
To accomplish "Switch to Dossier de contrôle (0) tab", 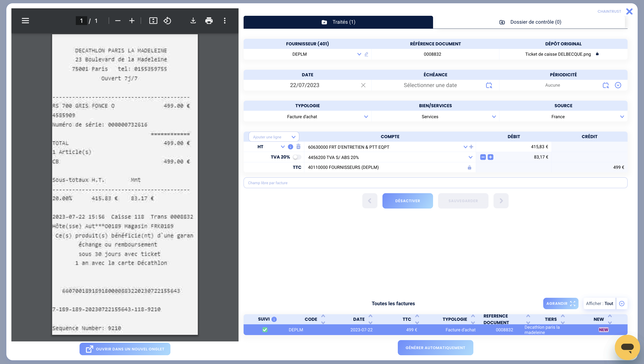I will 530,22.
